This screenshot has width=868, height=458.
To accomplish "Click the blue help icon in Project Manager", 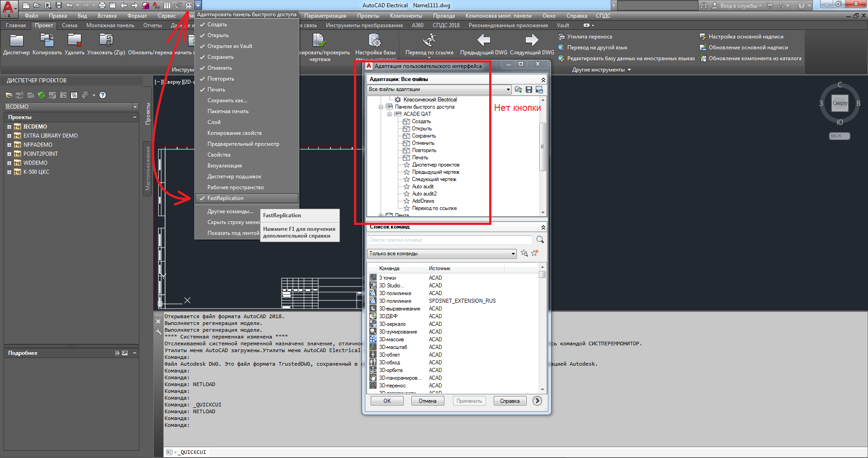I will (x=103, y=95).
